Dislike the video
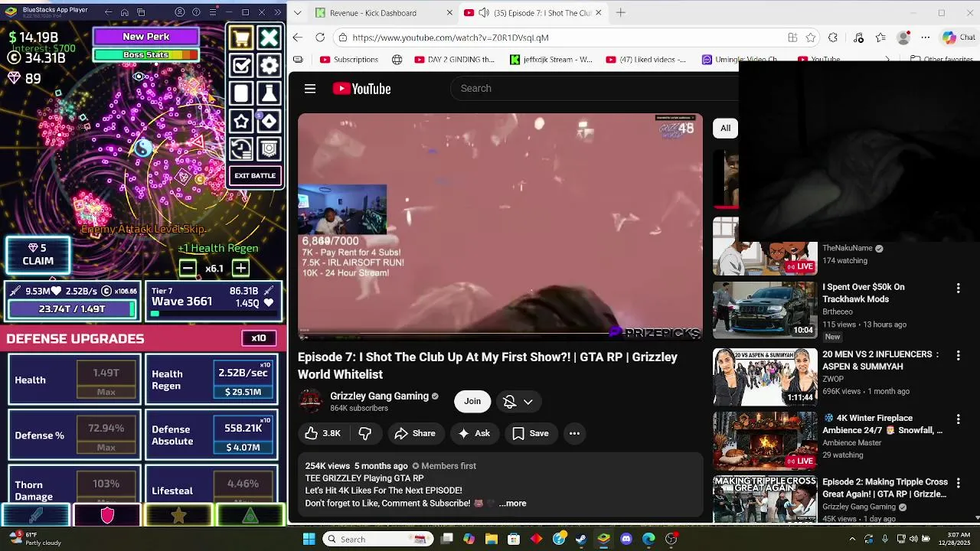The height and width of the screenshot is (551, 980). point(365,433)
